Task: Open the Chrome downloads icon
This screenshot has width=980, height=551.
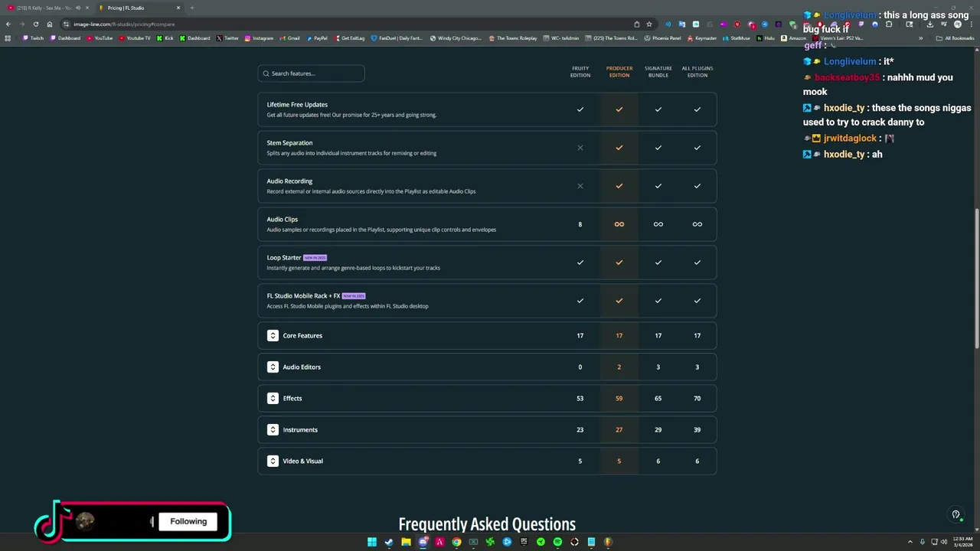Action: coord(929,24)
